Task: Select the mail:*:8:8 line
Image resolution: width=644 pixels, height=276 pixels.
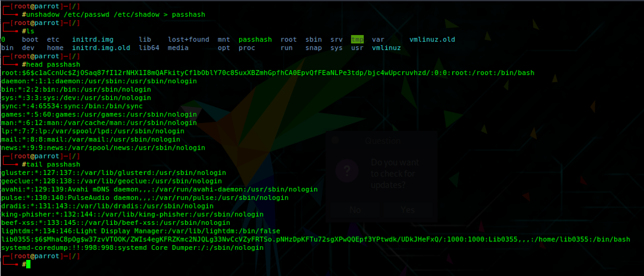Action: coord(91,140)
